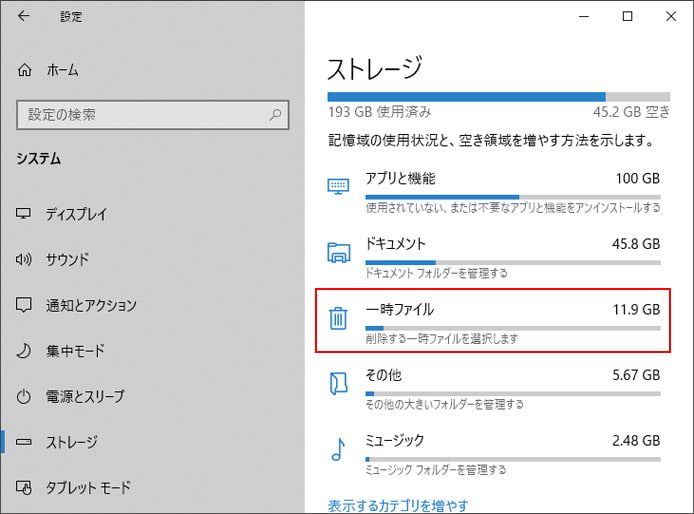694x514 pixels.
Task: Click the 193 GB storage usage bar
Action: [x=499, y=97]
